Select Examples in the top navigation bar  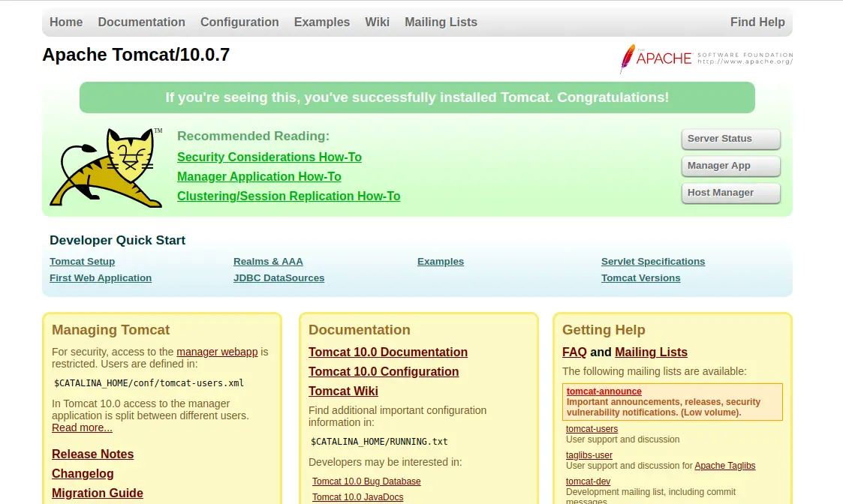tap(322, 22)
